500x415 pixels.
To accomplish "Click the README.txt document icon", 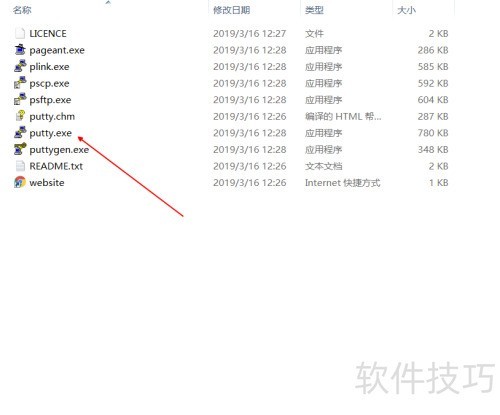I will (20, 166).
